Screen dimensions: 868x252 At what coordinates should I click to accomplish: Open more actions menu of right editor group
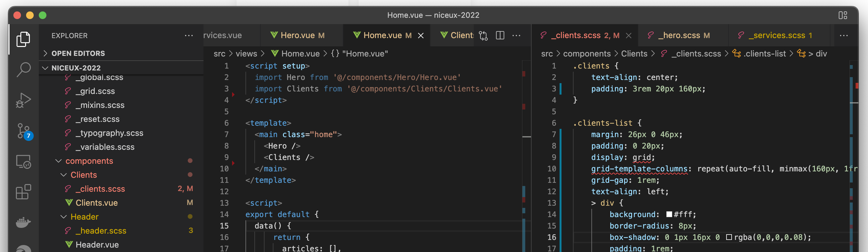[844, 35]
